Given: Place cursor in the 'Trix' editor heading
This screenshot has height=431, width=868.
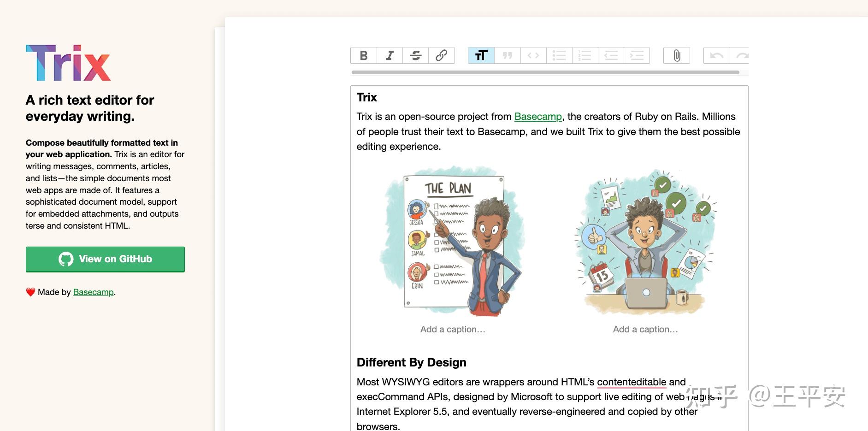Looking at the screenshot, I should (x=367, y=97).
